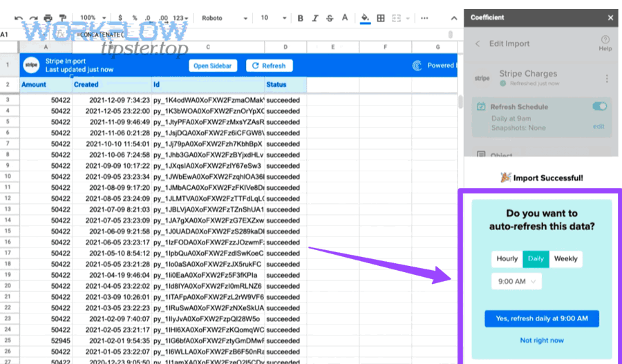This screenshot has width=622, height=364.
Task: Open the 123 number format menu
Action: tap(180, 18)
